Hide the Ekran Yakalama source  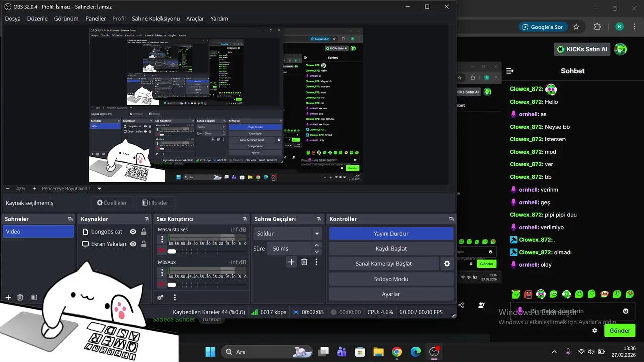coord(133,244)
